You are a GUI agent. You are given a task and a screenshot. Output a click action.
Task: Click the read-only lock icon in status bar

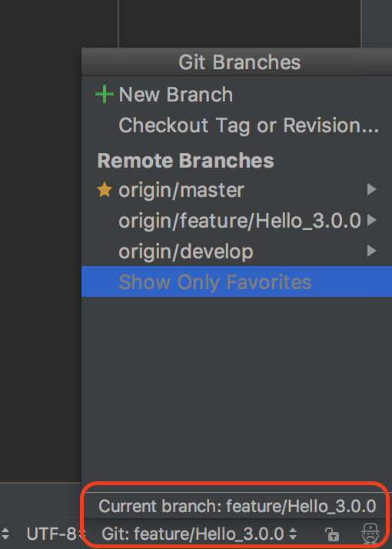pos(332,534)
